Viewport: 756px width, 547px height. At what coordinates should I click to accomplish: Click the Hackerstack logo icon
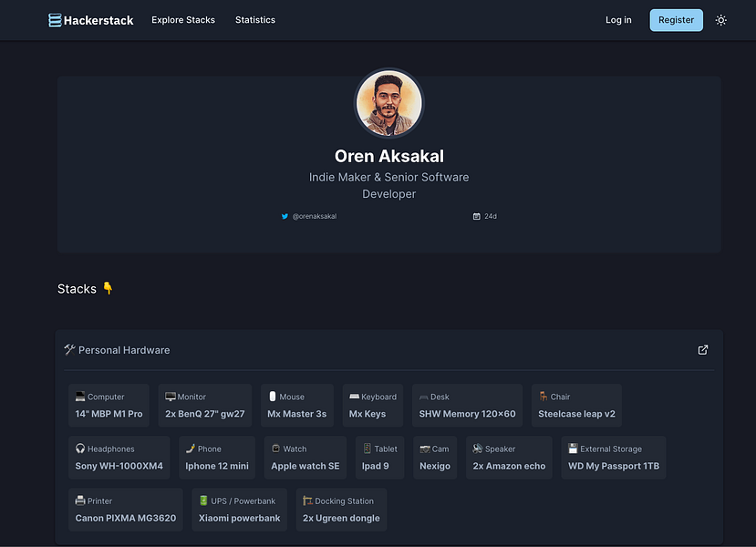click(x=55, y=19)
